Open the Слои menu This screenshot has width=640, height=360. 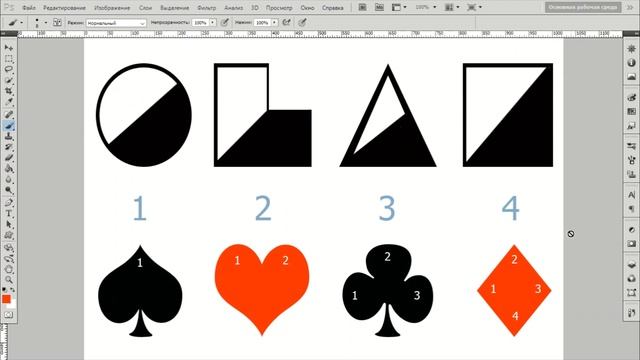(x=145, y=8)
